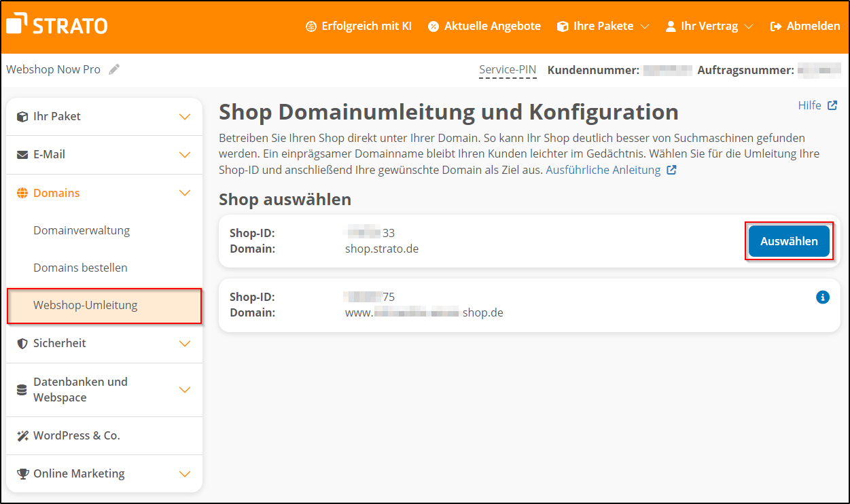
Task: Click the shield icon next to Sicherheit
Action: tap(22, 343)
